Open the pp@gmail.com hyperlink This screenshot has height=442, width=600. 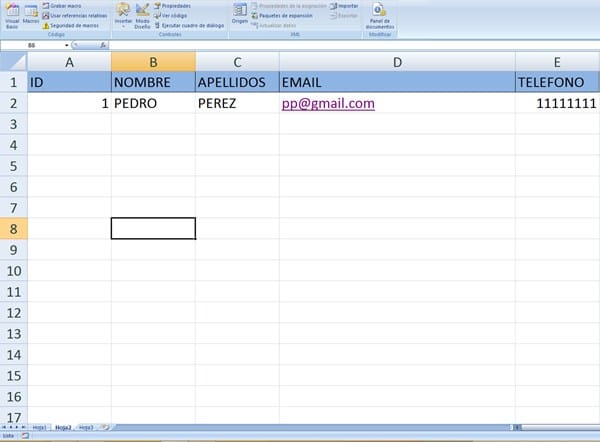click(328, 103)
